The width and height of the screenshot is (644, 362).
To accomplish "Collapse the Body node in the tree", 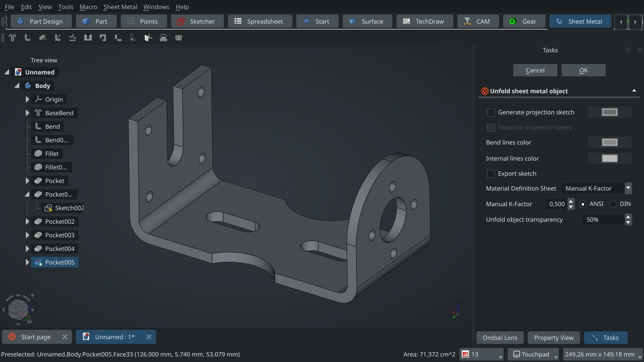I will pos(17,86).
